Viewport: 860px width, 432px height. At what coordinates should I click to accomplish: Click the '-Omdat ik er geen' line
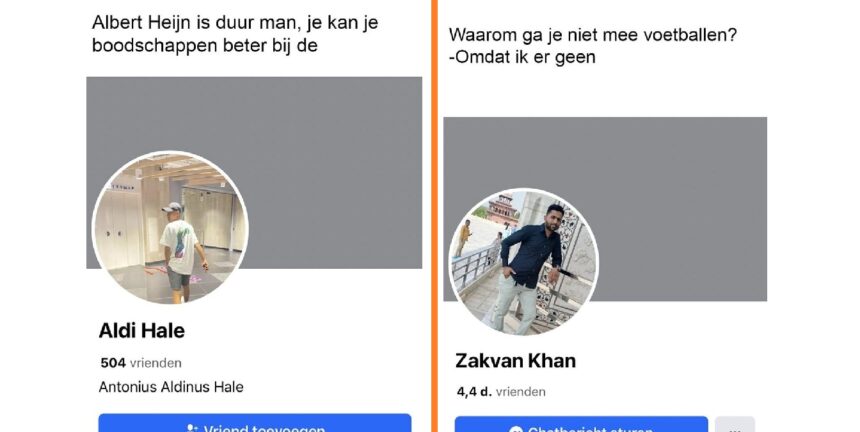tap(522, 57)
